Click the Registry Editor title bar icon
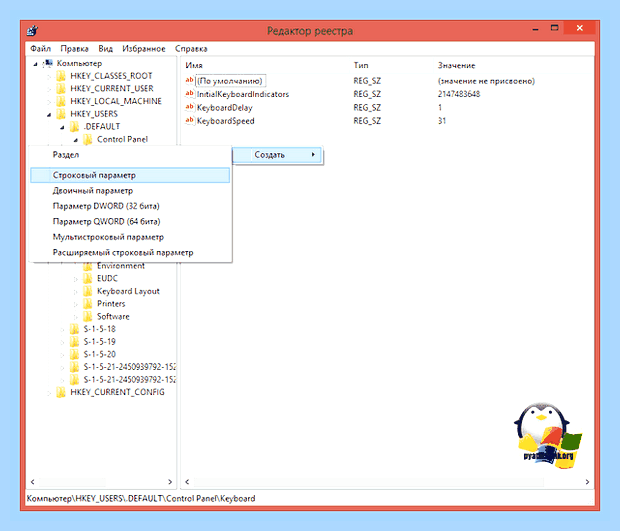The image size is (620, 531). (33, 30)
